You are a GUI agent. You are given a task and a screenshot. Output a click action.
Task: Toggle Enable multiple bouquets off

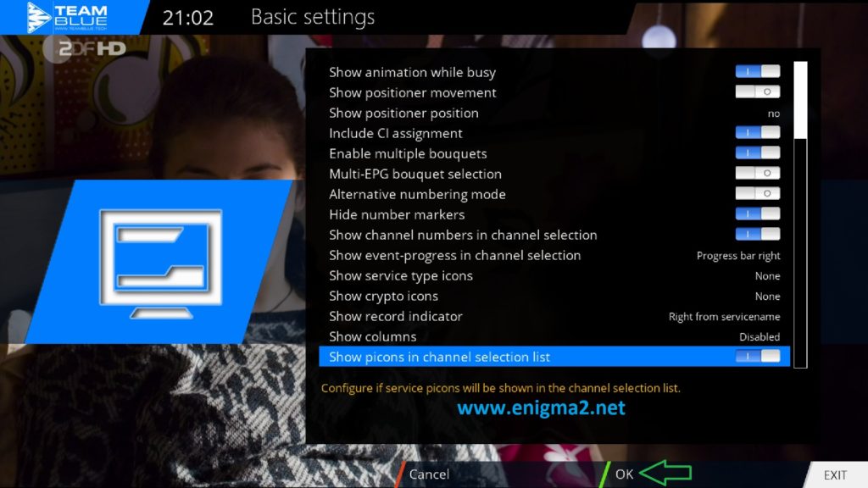coord(759,152)
